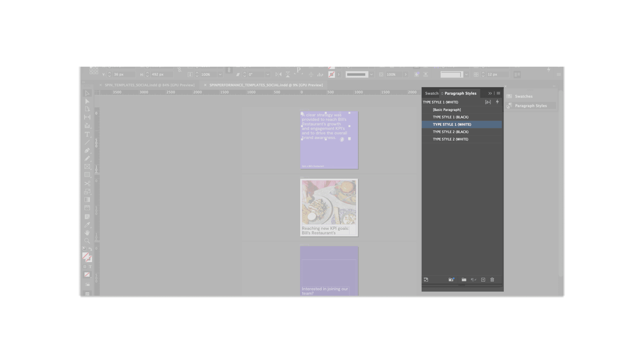Toggle Formatting Affects Container button
The width and height of the screenshot is (644, 362).
(85, 267)
